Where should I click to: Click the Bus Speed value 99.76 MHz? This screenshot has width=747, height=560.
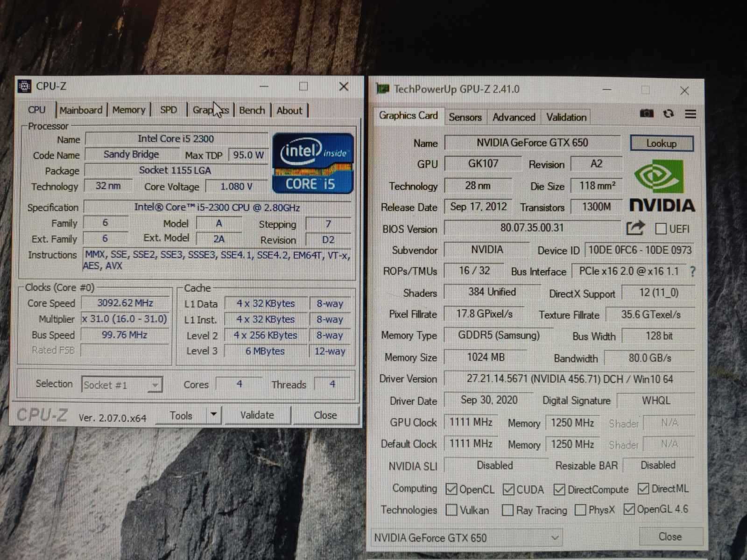pos(125,335)
